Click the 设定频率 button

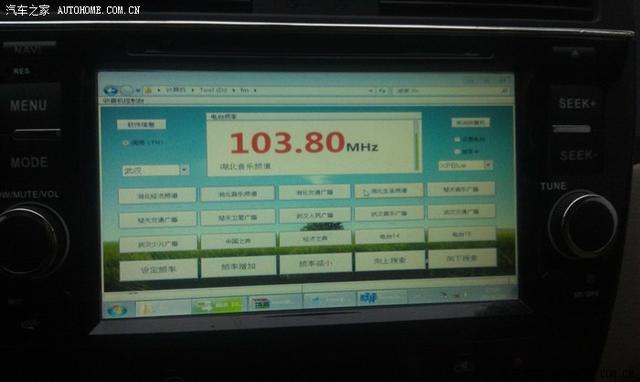(158, 270)
